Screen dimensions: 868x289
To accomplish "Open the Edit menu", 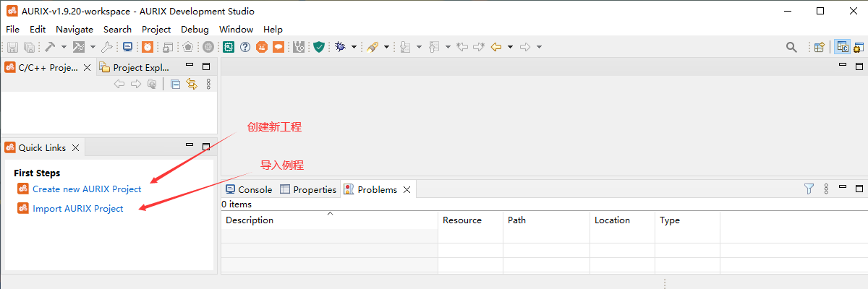I will click(x=38, y=30).
